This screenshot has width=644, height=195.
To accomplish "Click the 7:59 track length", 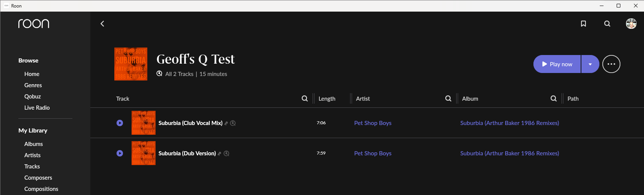I will pyautogui.click(x=321, y=153).
